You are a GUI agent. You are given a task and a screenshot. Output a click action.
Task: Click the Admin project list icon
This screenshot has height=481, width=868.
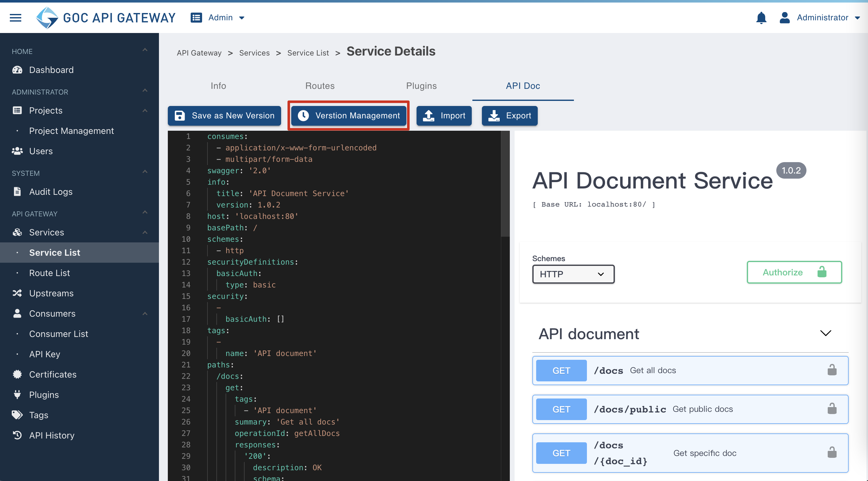pyautogui.click(x=196, y=17)
